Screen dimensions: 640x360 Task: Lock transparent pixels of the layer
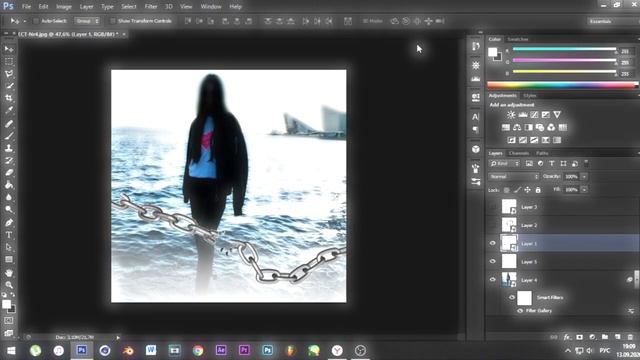[x=507, y=190]
